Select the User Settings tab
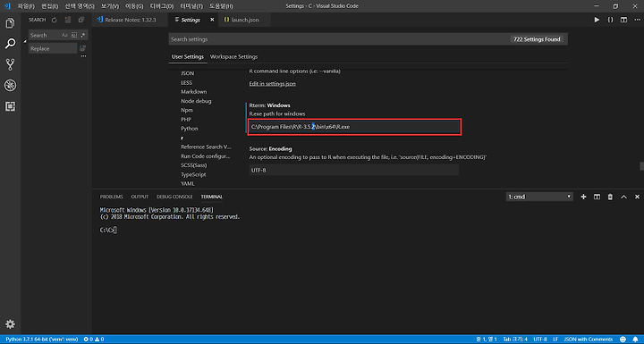Viewport: 644px width, 344px height. (188, 56)
